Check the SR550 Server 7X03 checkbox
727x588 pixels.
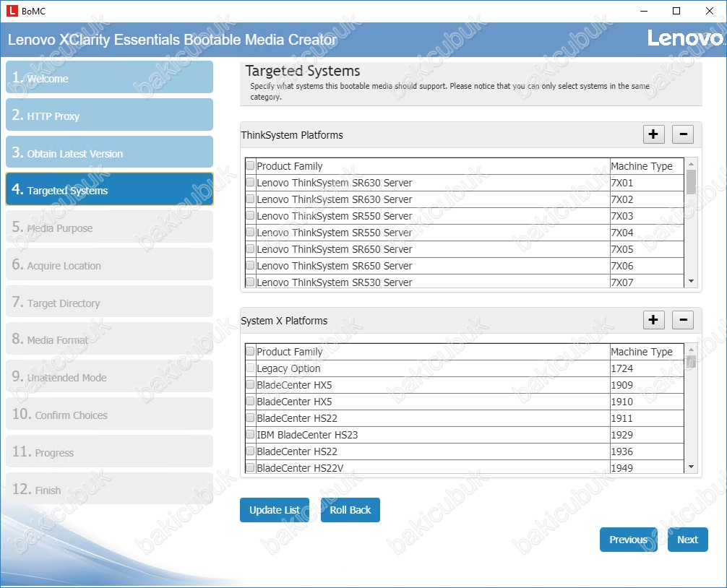[250, 215]
